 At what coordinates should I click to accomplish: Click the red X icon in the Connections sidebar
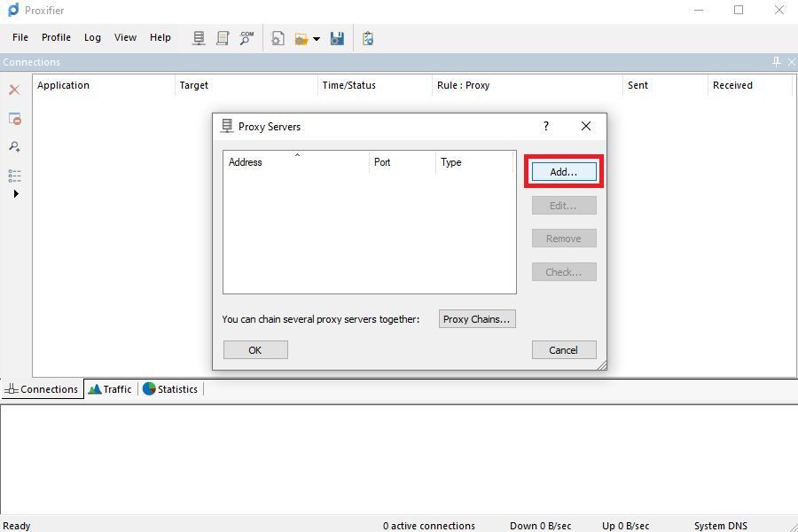tap(14, 90)
